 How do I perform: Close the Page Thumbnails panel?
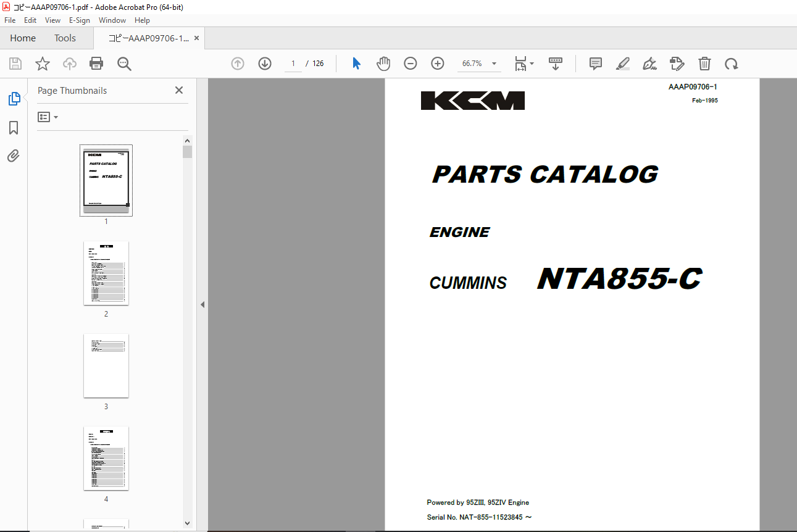[179, 90]
